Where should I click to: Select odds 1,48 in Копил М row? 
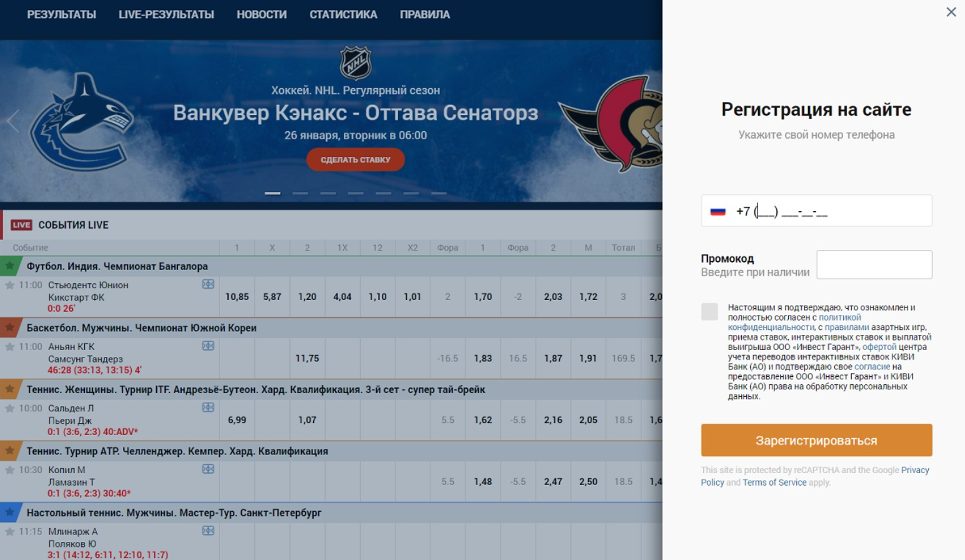click(482, 481)
